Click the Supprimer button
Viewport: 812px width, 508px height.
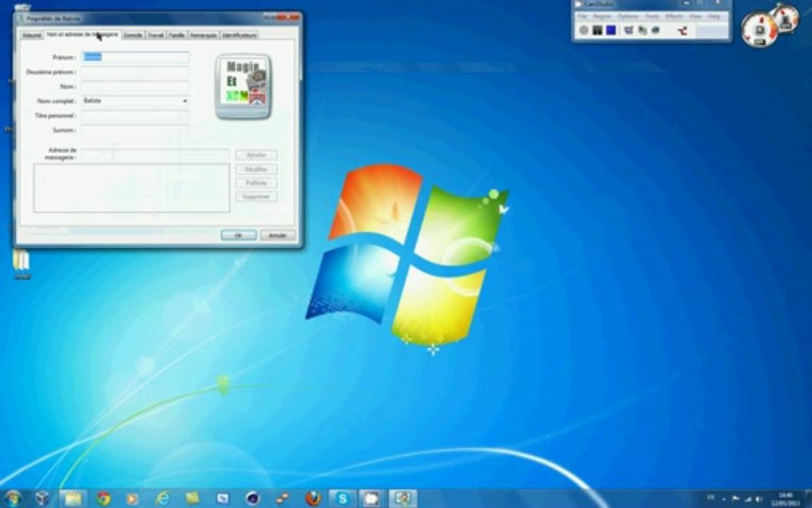pyautogui.click(x=257, y=196)
